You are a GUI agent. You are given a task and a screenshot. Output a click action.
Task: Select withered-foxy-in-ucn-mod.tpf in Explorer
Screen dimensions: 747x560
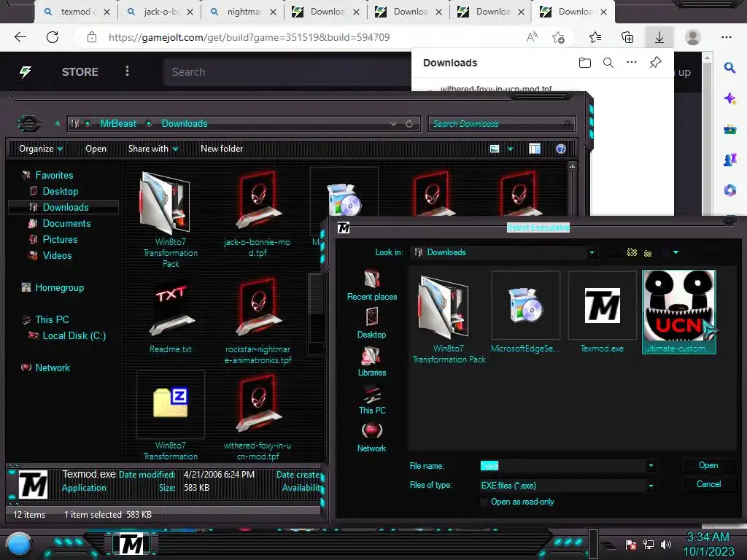[258, 418]
